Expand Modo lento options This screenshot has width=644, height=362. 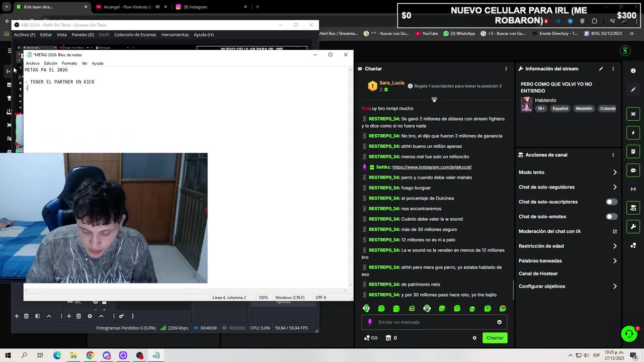click(x=615, y=172)
